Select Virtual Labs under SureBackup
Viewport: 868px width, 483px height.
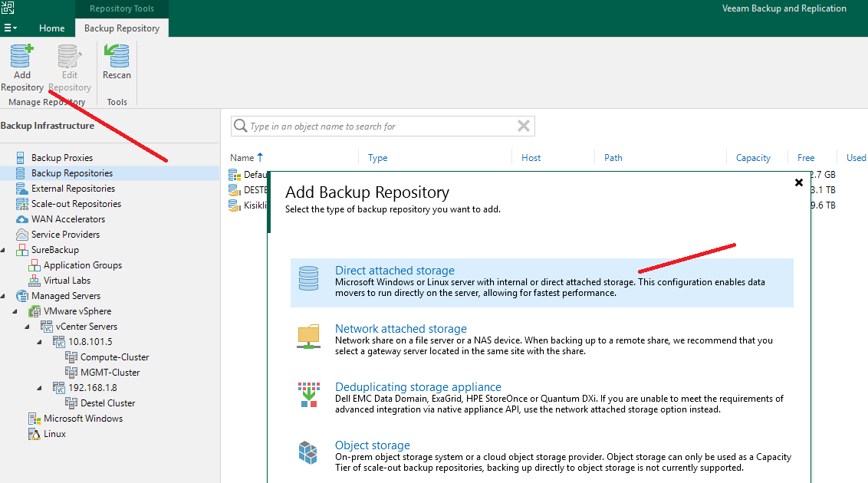pyautogui.click(x=67, y=281)
